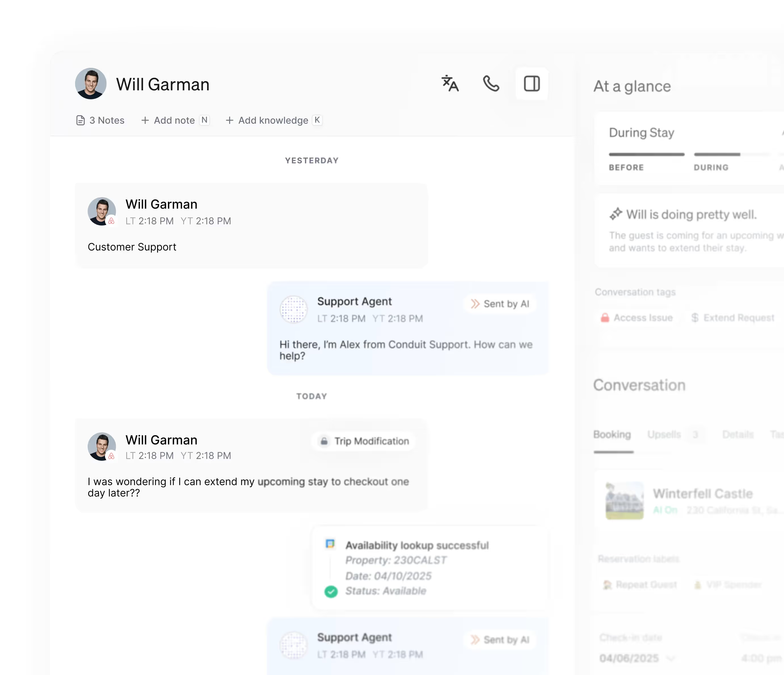This screenshot has height=675, width=784.
Task: Click the sparkle icon beside Will's summary
Action: [x=616, y=213]
